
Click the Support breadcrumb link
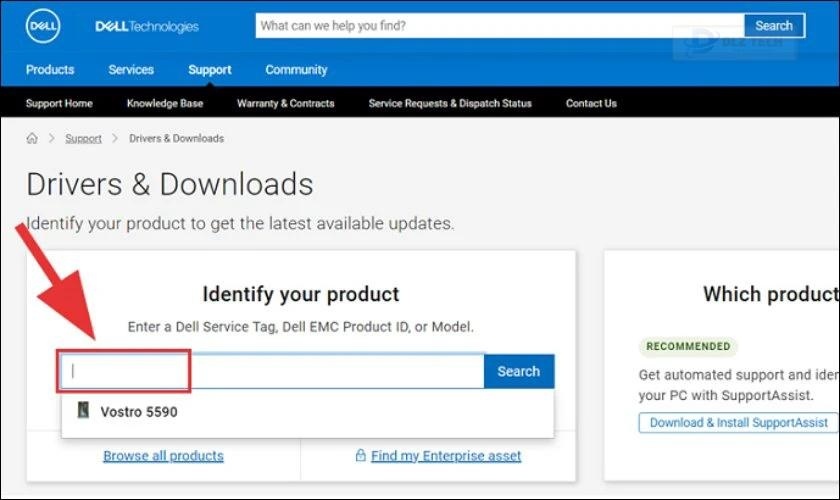(83, 138)
